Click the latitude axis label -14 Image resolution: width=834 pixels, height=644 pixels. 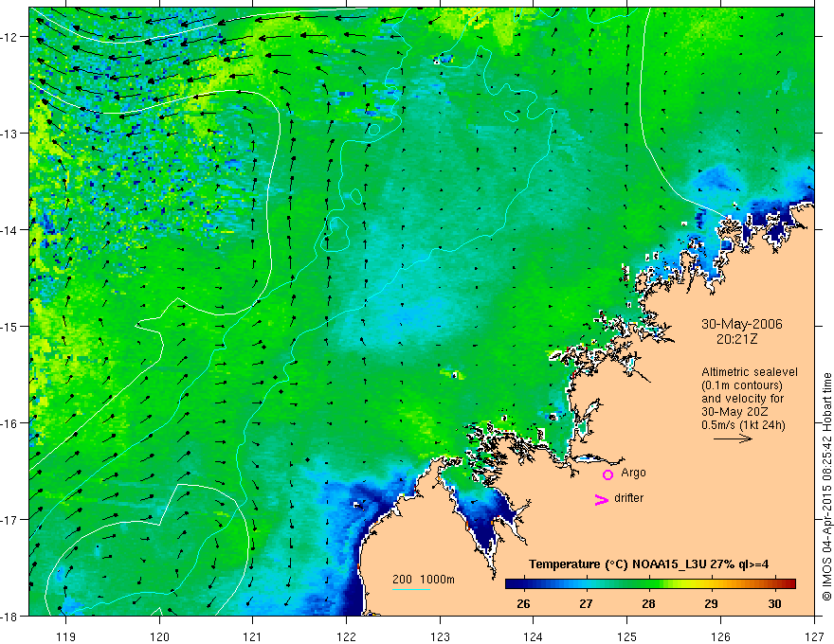point(10,230)
